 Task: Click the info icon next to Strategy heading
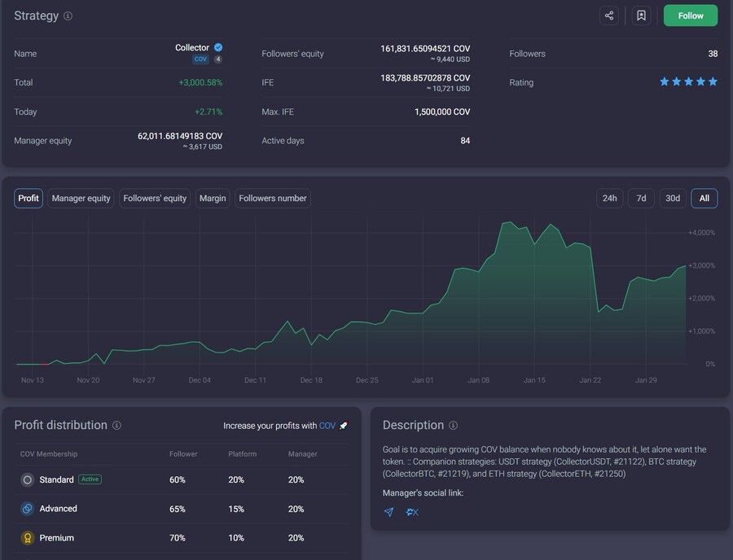[68, 16]
